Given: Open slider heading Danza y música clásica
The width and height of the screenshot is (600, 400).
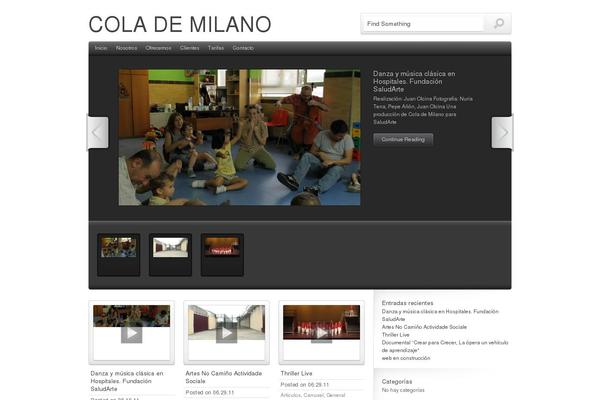Looking at the screenshot, I should click(x=414, y=81).
